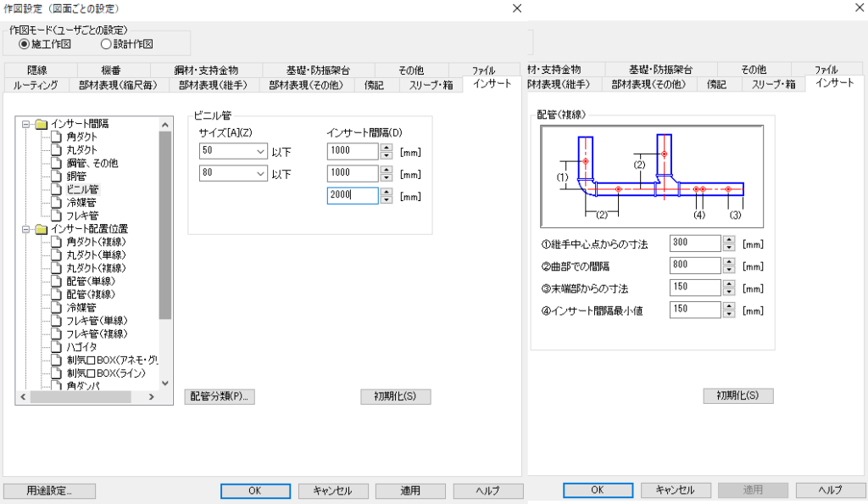Image resolution: width=868 pixels, height=504 pixels.
Task: Collapse the インサート配置位置 tree node
Action: tap(26, 229)
